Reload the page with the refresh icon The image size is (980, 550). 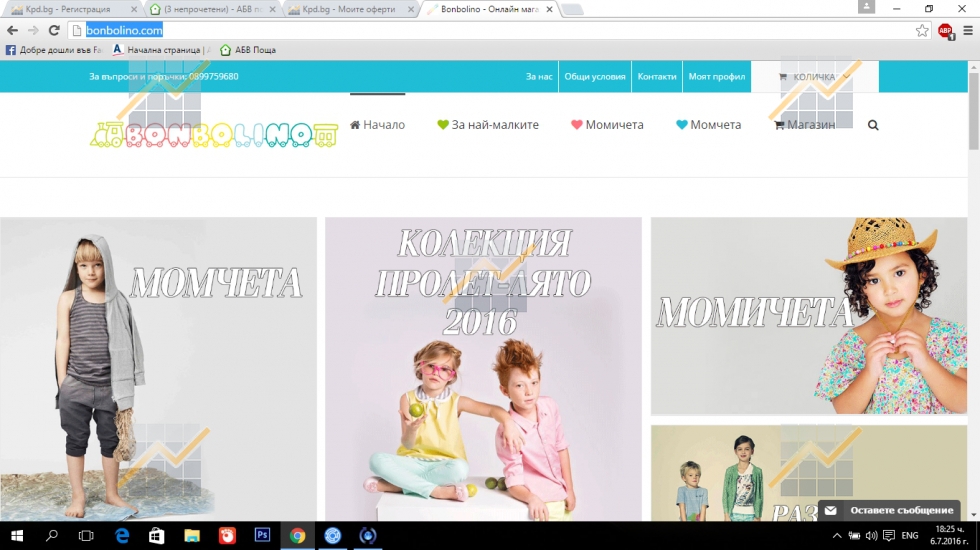tap(54, 30)
